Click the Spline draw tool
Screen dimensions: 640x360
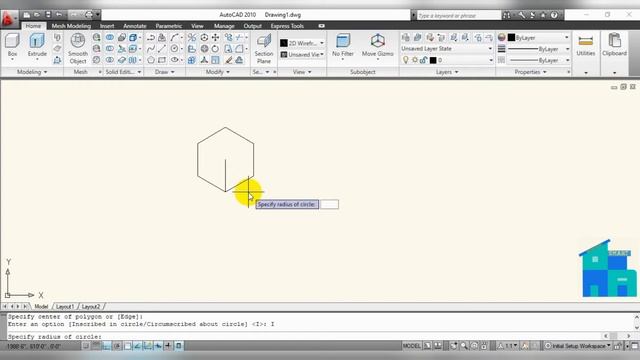pyautogui.click(x=151, y=49)
